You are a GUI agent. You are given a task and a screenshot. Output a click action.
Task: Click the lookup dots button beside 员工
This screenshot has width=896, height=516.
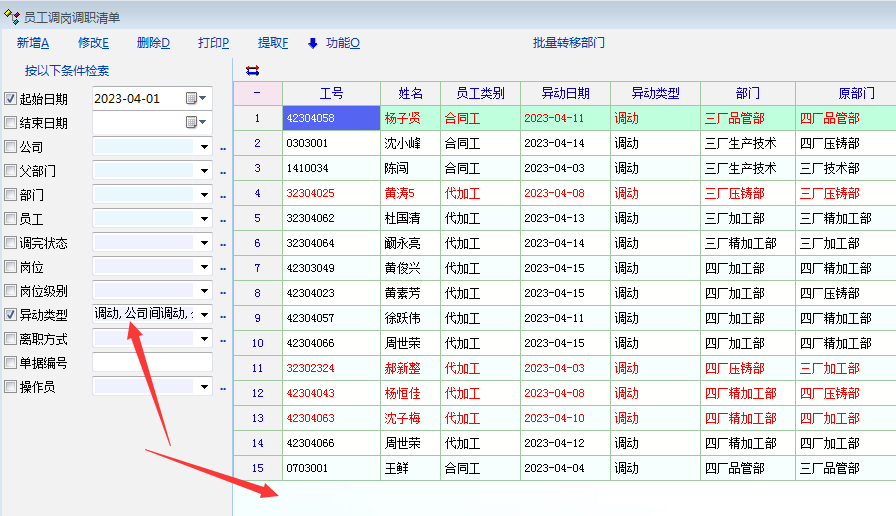coord(223,220)
